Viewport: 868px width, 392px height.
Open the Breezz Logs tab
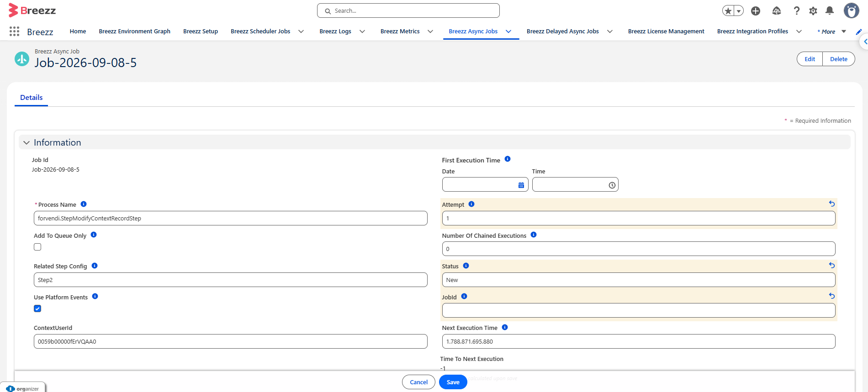tap(335, 31)
